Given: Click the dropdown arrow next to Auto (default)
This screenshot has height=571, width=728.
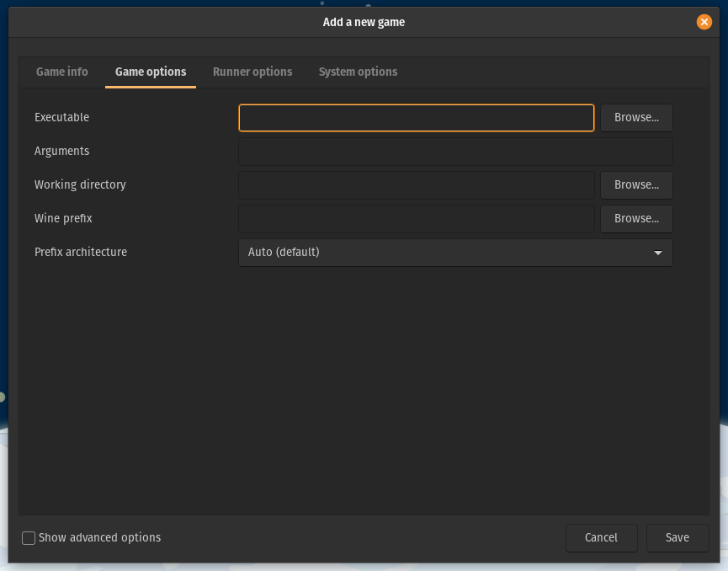Looking at the screenshot, I should [x=657, y=252].
